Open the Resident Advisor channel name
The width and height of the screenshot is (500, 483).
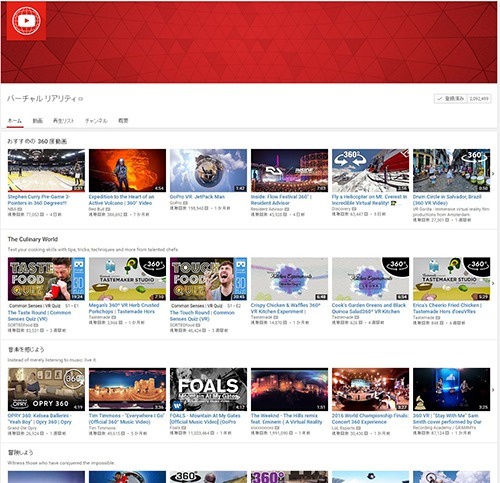(x=267, y=209)
